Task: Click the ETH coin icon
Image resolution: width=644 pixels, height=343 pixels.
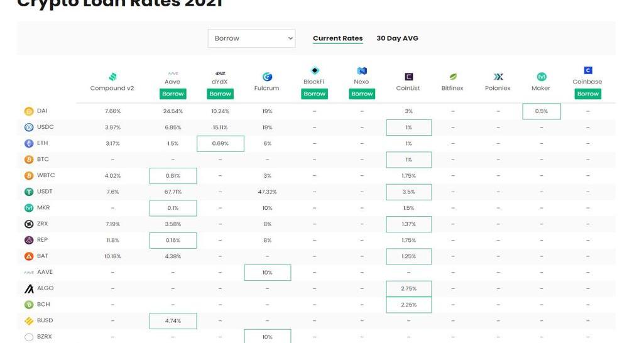Action: tap(29, 143)
